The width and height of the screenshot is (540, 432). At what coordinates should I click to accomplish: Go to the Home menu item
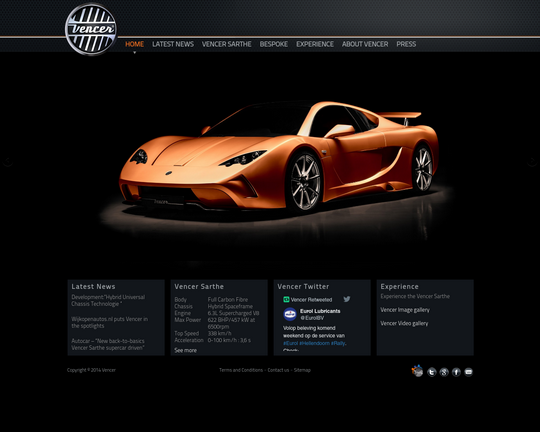click(x=134, y=44)
